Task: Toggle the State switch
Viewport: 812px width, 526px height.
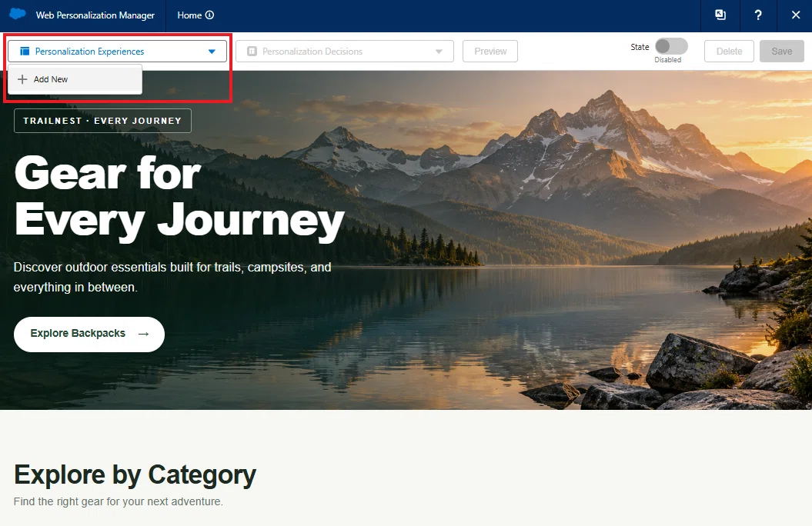Action: (x=671, y=46)
